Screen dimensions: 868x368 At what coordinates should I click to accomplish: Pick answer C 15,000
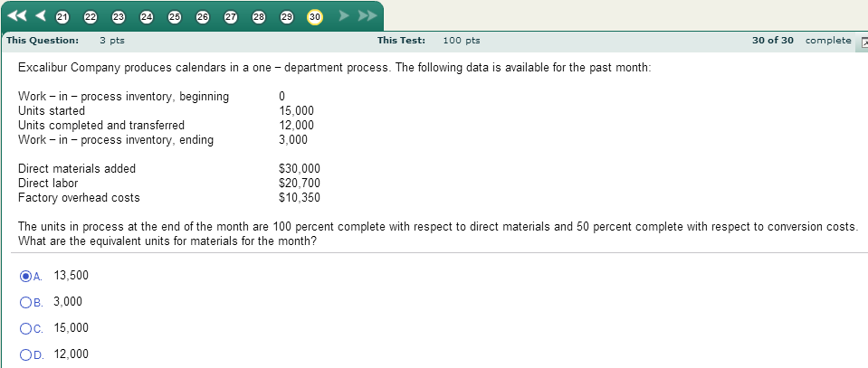[25, 329]
